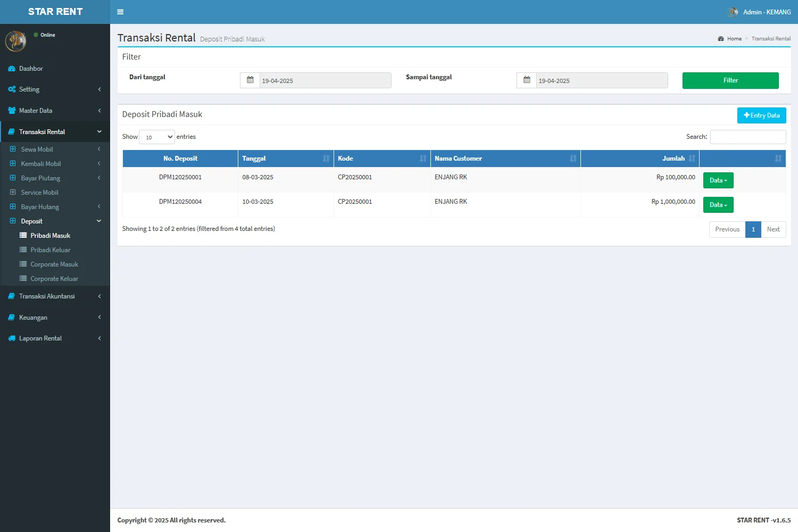Click the Sampai tanggal date field
The image size is (798, 532).
click(602, 80)
